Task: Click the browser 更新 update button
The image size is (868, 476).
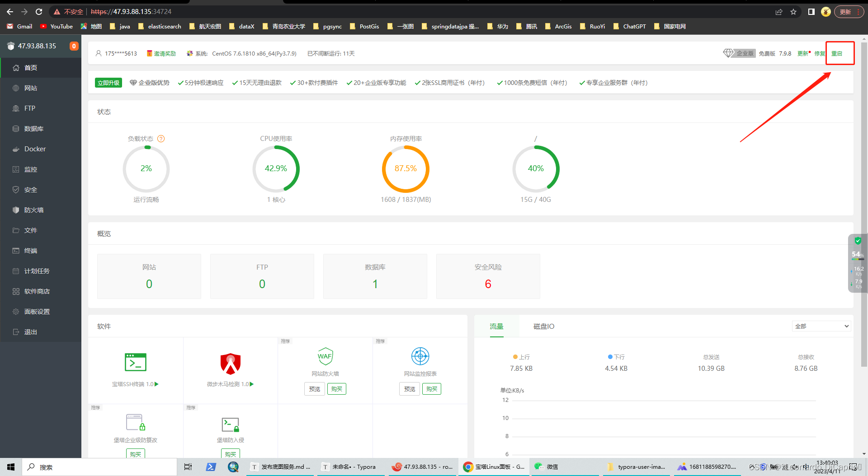Action: coord(849,12)
